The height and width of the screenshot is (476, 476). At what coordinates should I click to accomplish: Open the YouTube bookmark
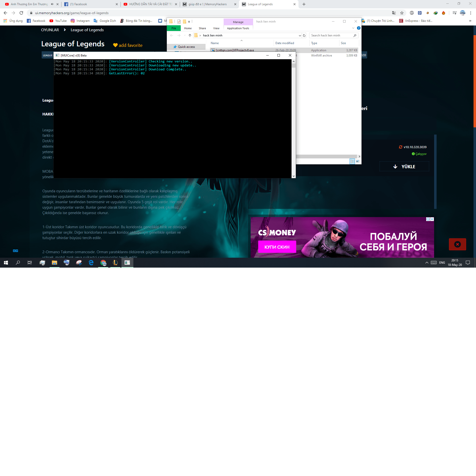pyautogui.click(x=58, y=21)
